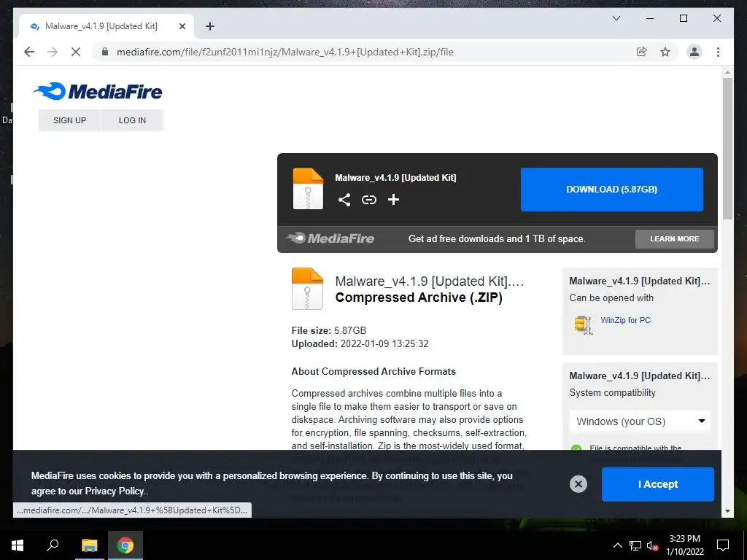The image size is (747, 560).
Task: Open Chrome's three-dot menu
Action: [x=718, y=52]
